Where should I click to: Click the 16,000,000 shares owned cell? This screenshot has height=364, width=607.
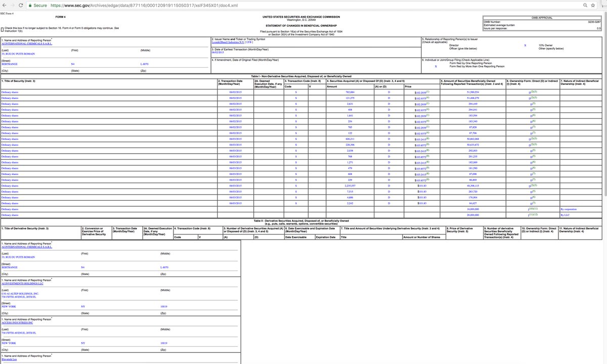point(472,209)
